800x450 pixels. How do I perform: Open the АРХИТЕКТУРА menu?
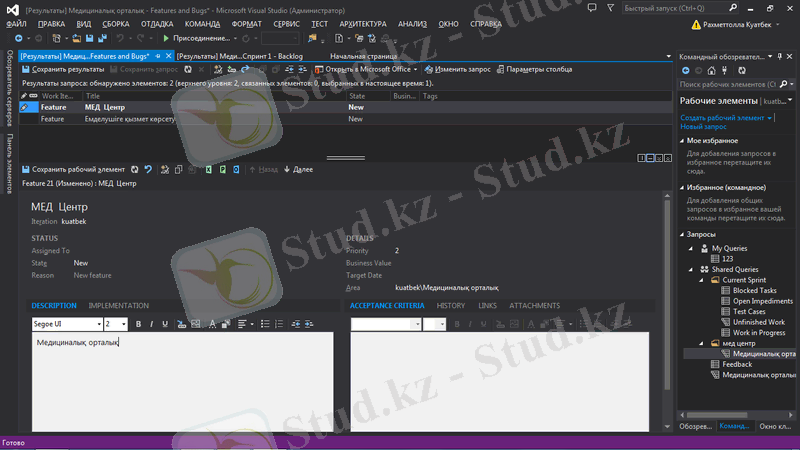tap(363, 24)
